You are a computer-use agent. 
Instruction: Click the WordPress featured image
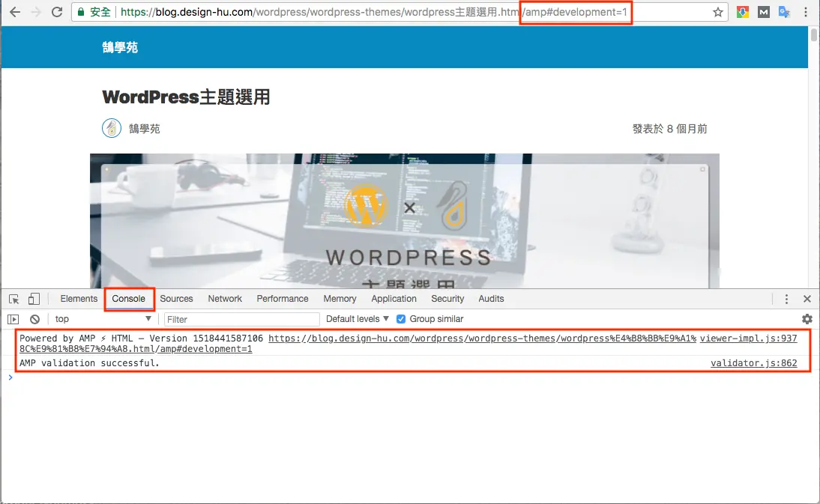click(405, 221)
